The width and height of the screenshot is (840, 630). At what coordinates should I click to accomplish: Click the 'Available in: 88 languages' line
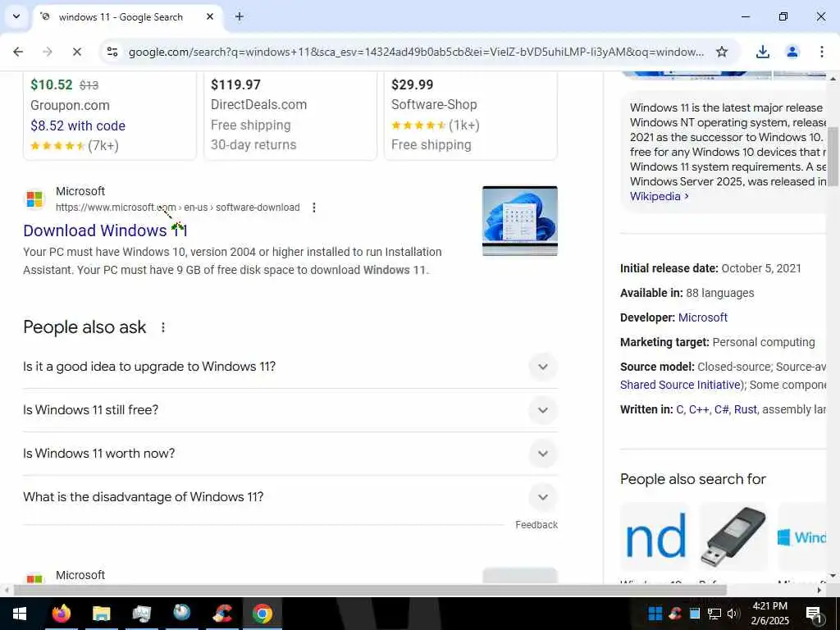pos(687,293)
